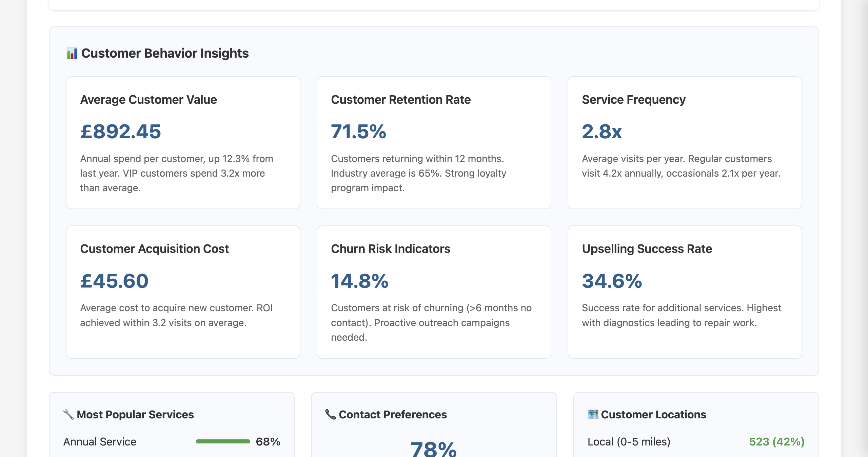Select the Local (0-5 miles) label
The width and height of the screenshot is (868, 457).
629,442
